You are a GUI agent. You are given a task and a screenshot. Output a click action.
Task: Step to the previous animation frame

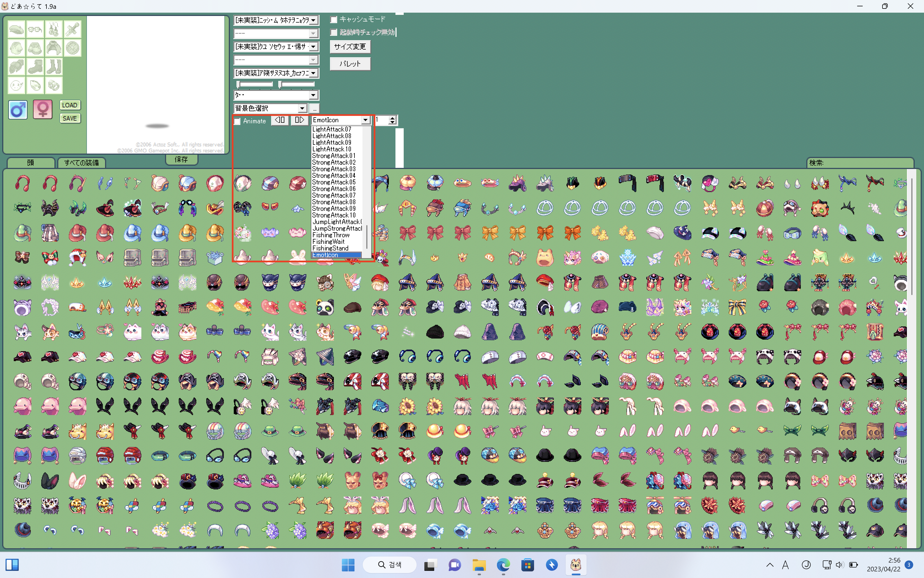280,121
